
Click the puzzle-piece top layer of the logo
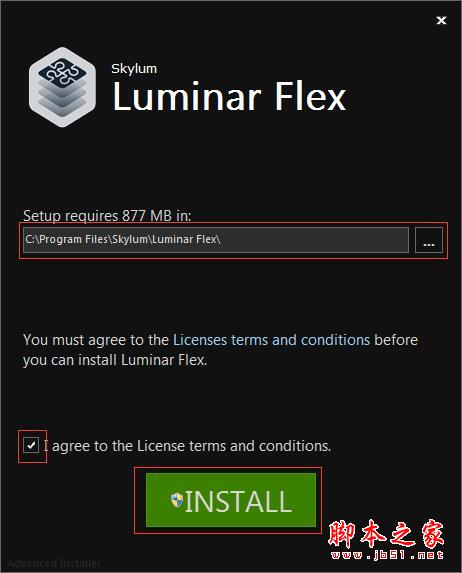pos(63,72)
